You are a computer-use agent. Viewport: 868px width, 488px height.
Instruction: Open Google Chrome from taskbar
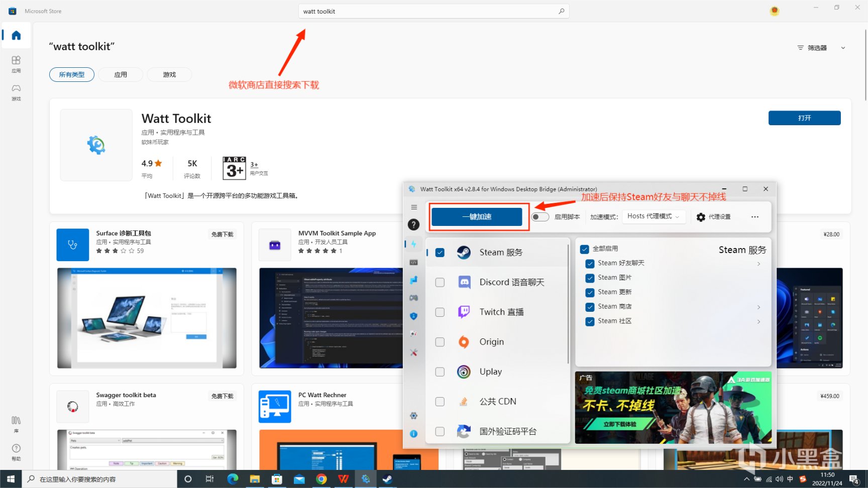click(x=321, y=479)
